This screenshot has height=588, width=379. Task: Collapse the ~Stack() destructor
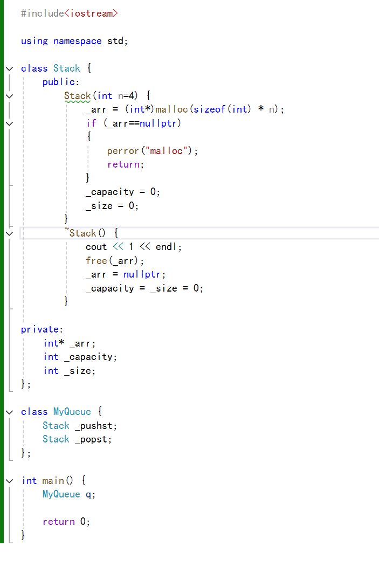9,233
